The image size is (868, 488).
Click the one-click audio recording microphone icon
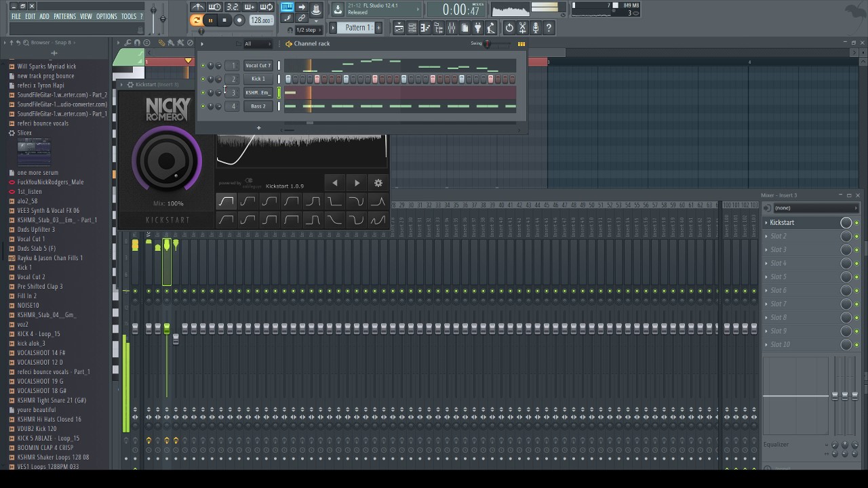[536, 28]
